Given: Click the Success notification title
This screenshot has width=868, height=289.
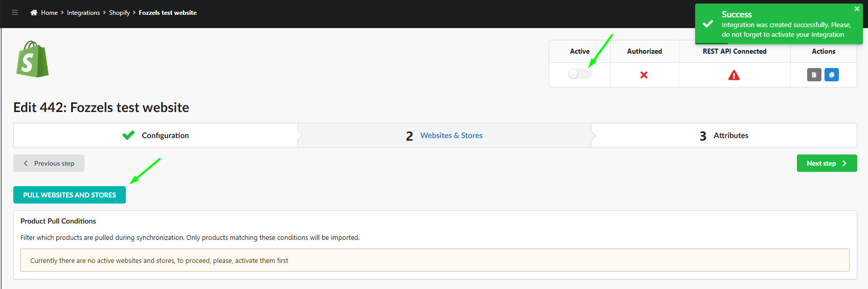Looking at the screenshot, I should [737, 14].
